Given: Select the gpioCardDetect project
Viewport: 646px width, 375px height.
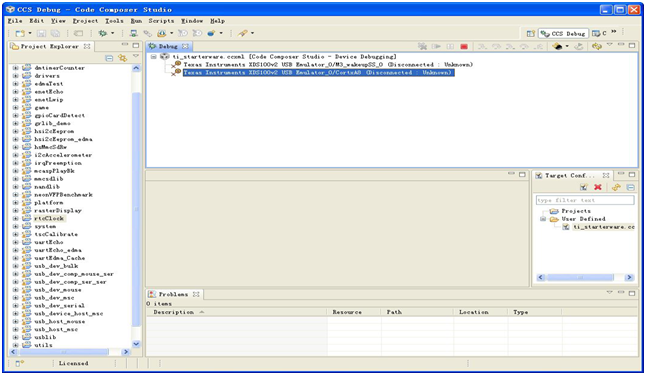Looking at the screenshot, I should click(59, 115).
